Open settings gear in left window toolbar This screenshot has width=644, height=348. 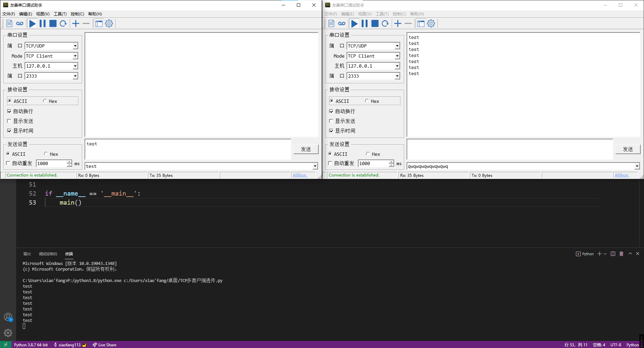(109, 23)
